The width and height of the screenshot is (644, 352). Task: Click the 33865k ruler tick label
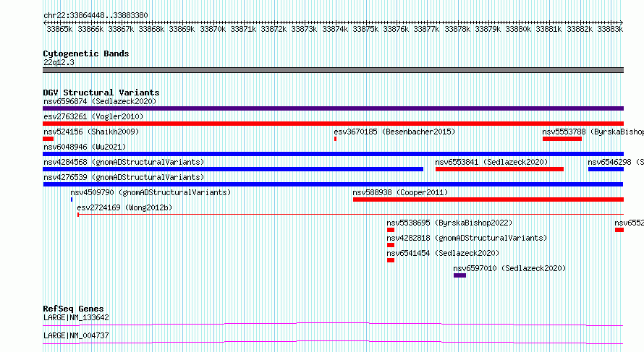point(59,29)
